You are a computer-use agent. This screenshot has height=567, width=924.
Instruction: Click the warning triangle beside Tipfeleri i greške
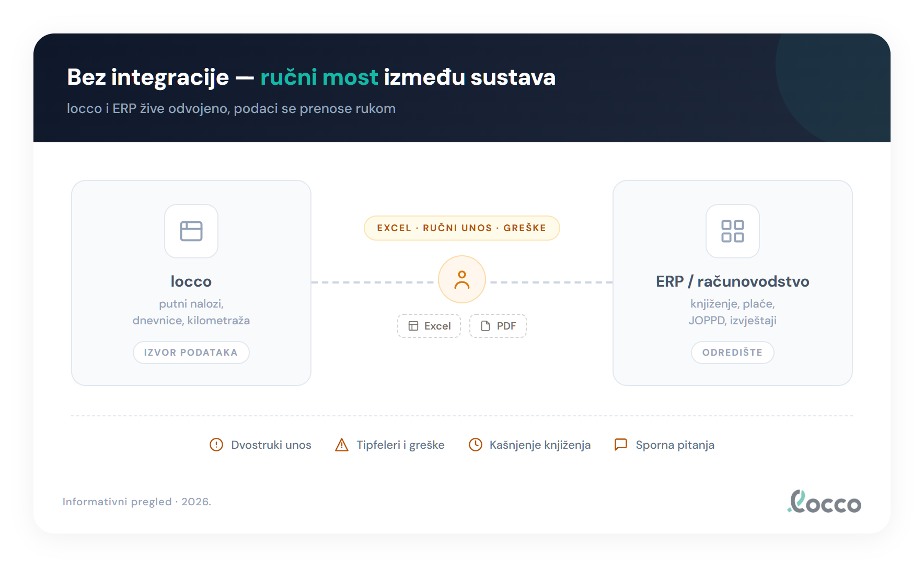pyautogui.click(x=342, y=445)
